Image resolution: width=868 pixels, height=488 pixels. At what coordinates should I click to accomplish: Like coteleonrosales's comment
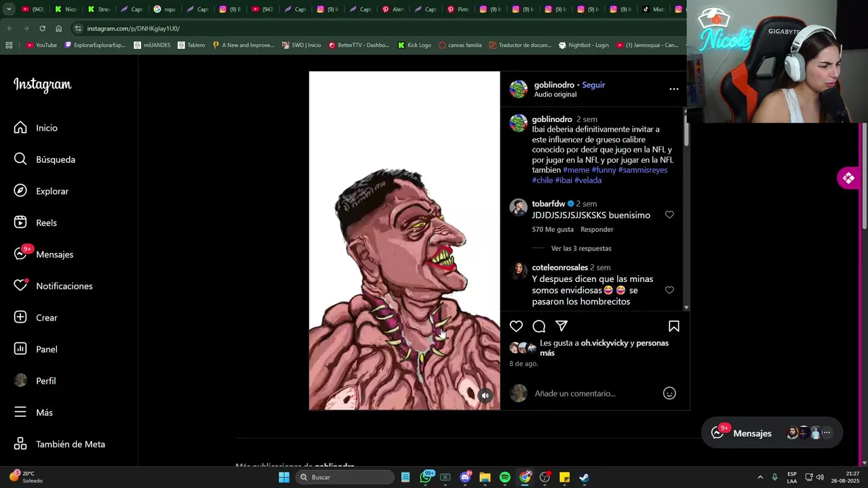pyautogui.click(x=669, y=290)
